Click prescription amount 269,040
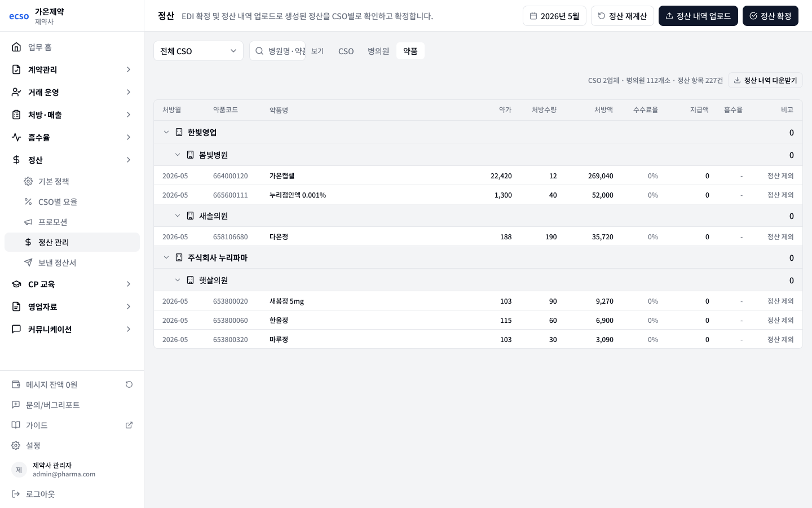812x508 pixels. (601, 176)
